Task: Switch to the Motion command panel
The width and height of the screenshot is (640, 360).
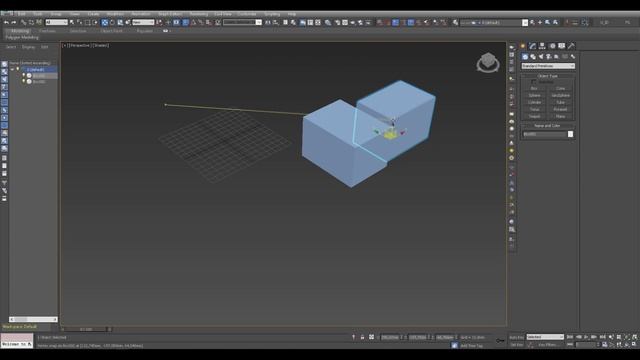Action: click(x=552, y=46)
